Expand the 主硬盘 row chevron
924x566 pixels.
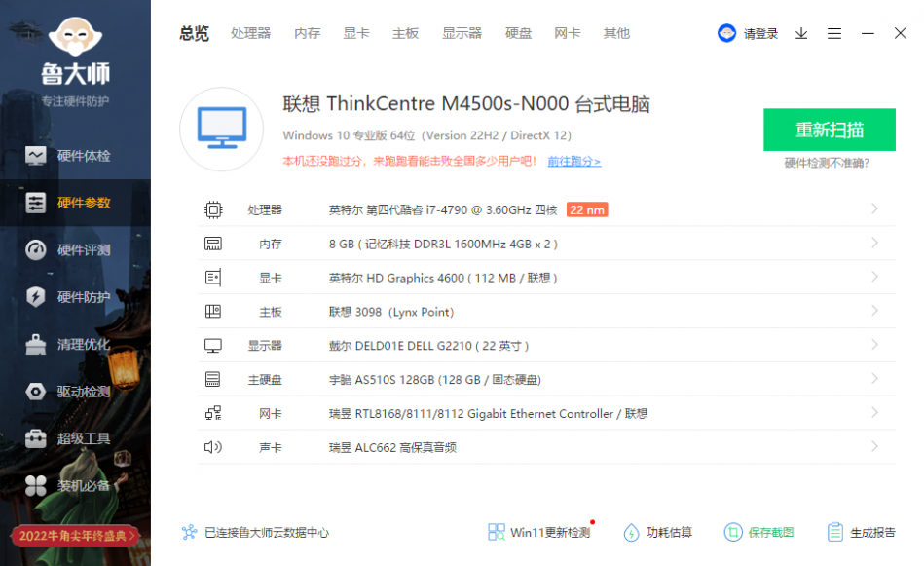coord(874,379)
